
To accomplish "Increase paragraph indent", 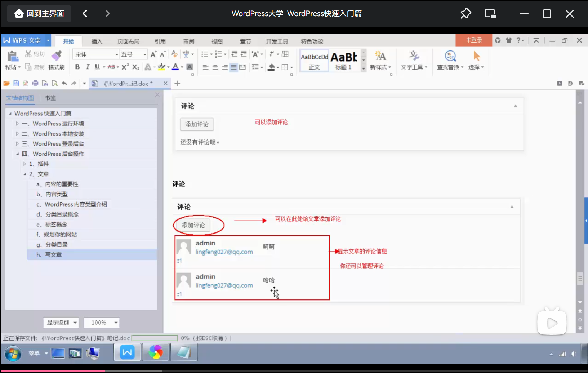I will tap(244, 54).
